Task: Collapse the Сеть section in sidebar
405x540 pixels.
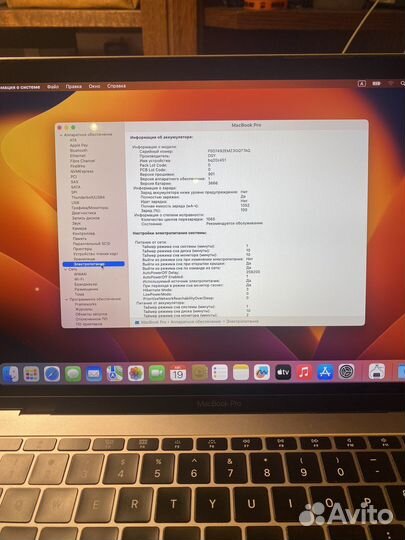Action: click(65, 270)
